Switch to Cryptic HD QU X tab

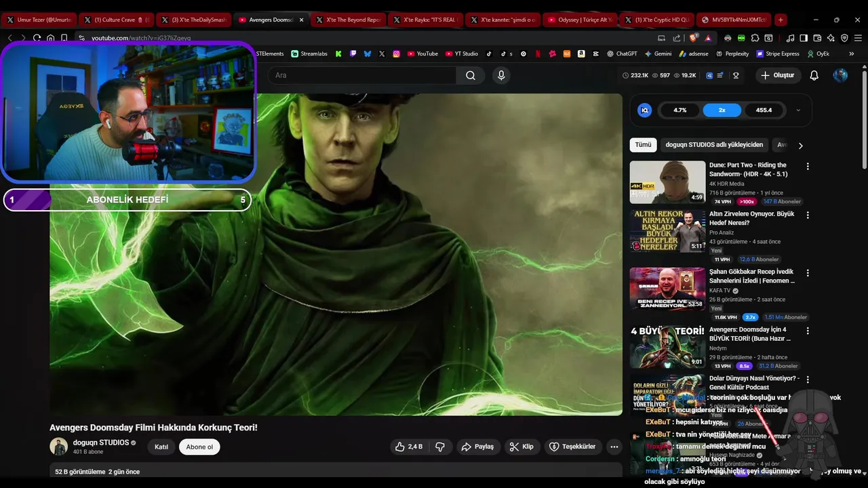click(x=658, y=20)
